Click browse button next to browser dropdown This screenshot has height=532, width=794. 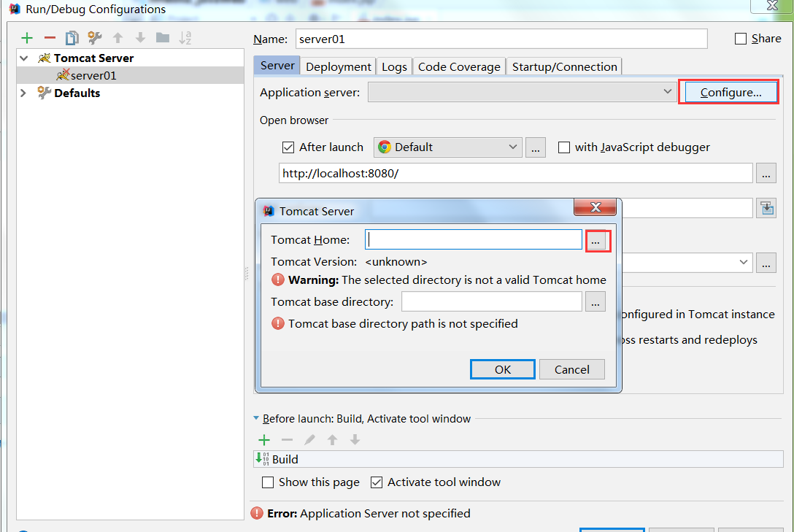click(x=535, y=147)
